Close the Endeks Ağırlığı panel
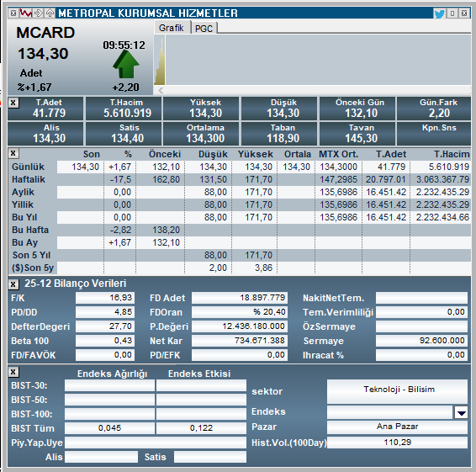The width and height of the screenshot is (476, 472). pos(13,372)
